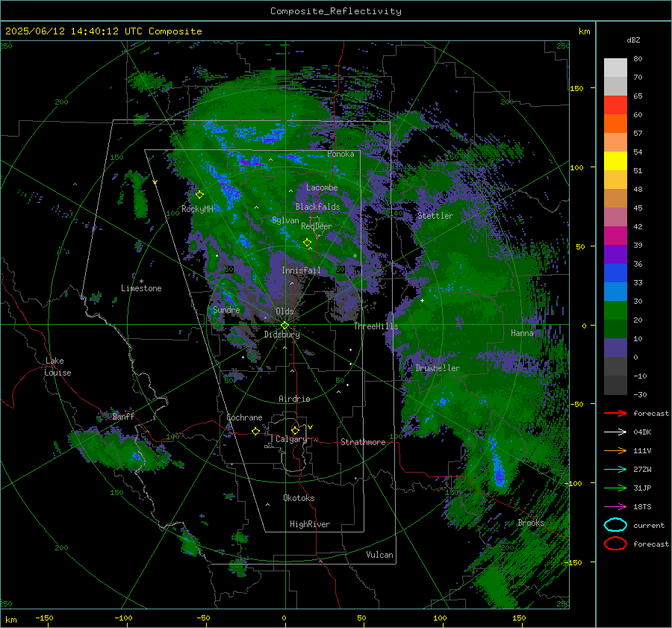Click the Composite_Reflectivity title text
672x628 pixels.
(x=336, y=11)
